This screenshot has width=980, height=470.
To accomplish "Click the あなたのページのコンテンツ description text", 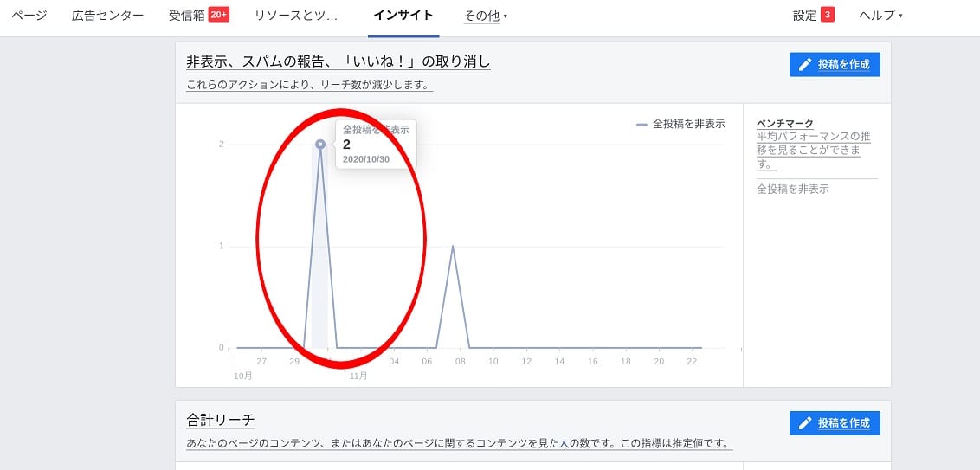I will click(x=460, y=444).
